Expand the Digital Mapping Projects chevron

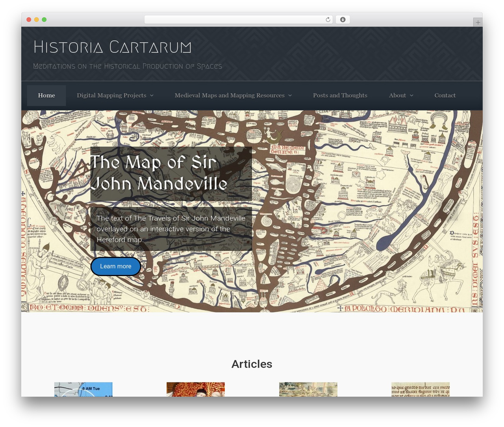(x=152, y=96)
